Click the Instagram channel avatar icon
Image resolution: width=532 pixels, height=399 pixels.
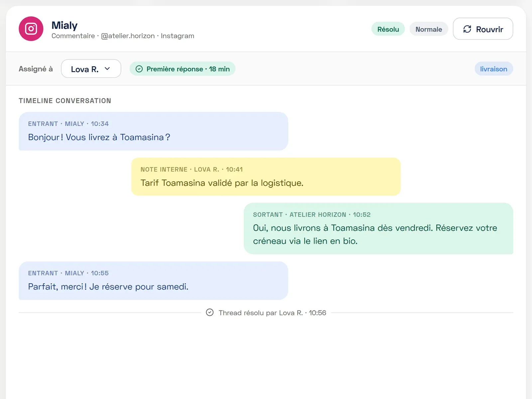point(31,29)
